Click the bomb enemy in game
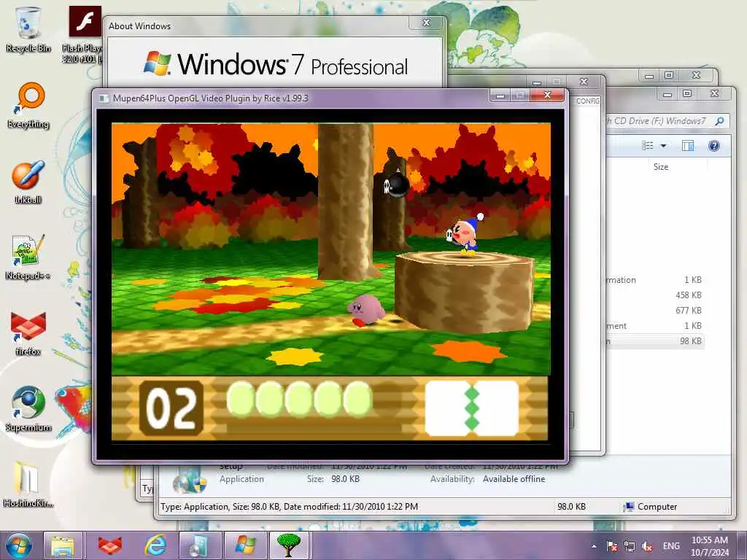This screenshot has width=747, height=560. (396, 184)
